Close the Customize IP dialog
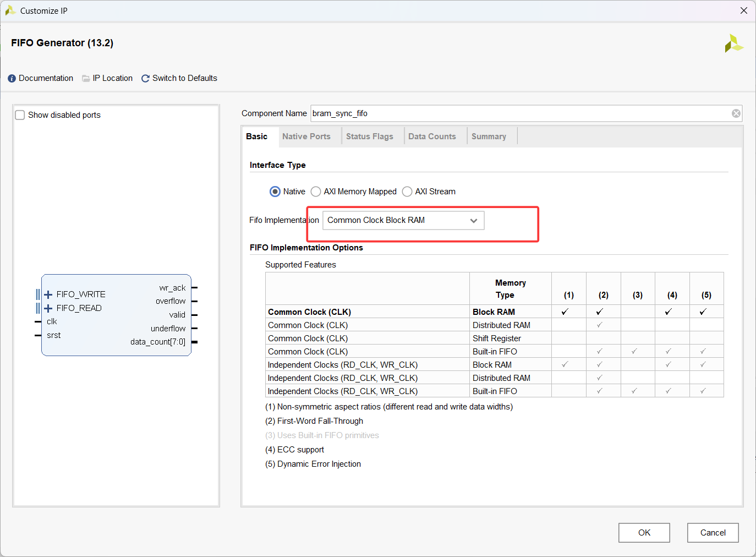The height and width of the screenshot is (557, 756). pos(743,10)
